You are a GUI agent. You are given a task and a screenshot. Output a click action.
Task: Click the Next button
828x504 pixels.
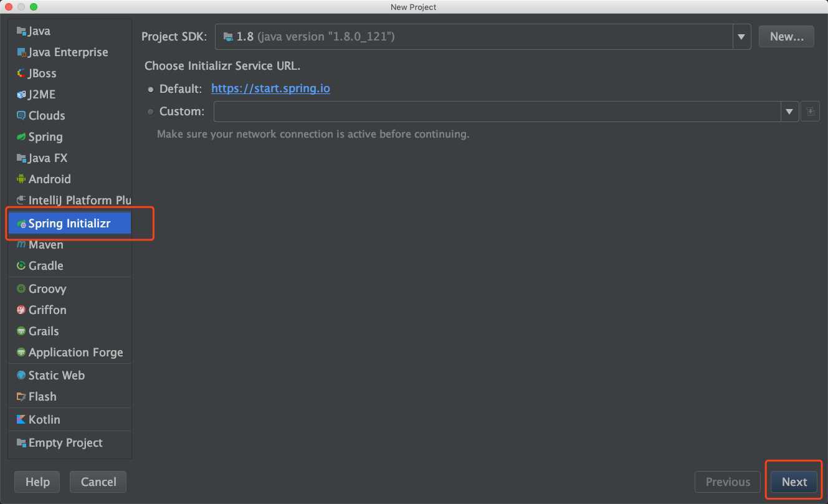(794, 482)
